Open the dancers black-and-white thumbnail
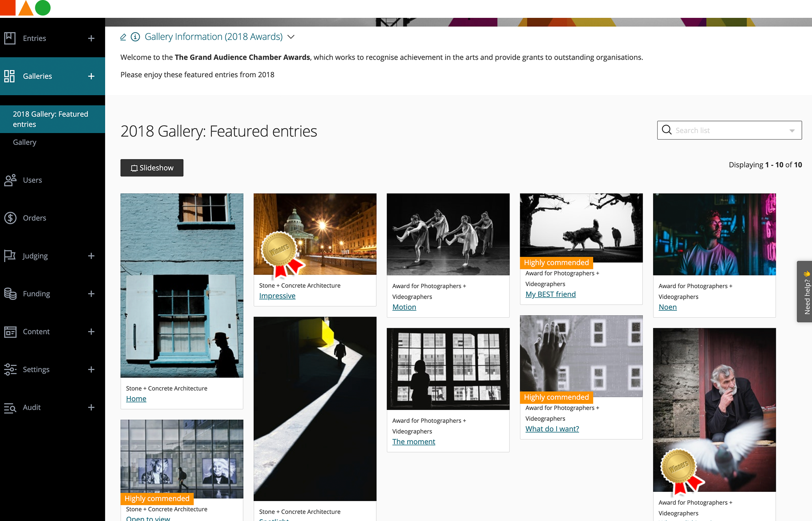812x521 pixels. 448,234
